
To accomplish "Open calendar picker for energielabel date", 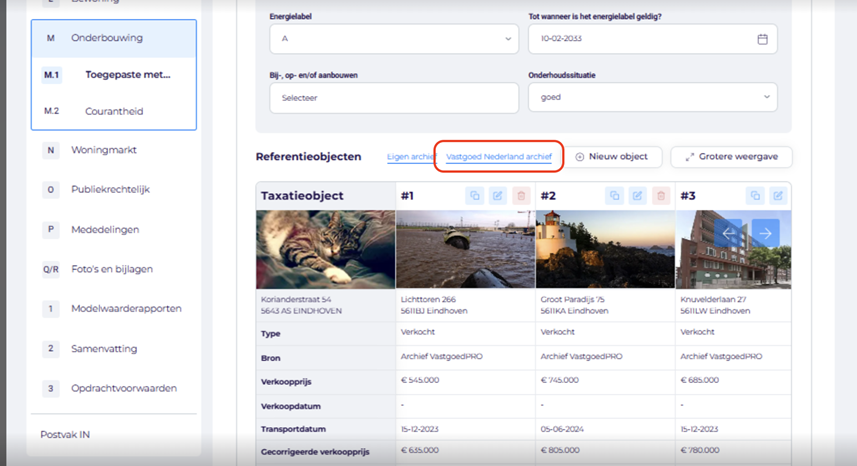I will tap(762, 39).
